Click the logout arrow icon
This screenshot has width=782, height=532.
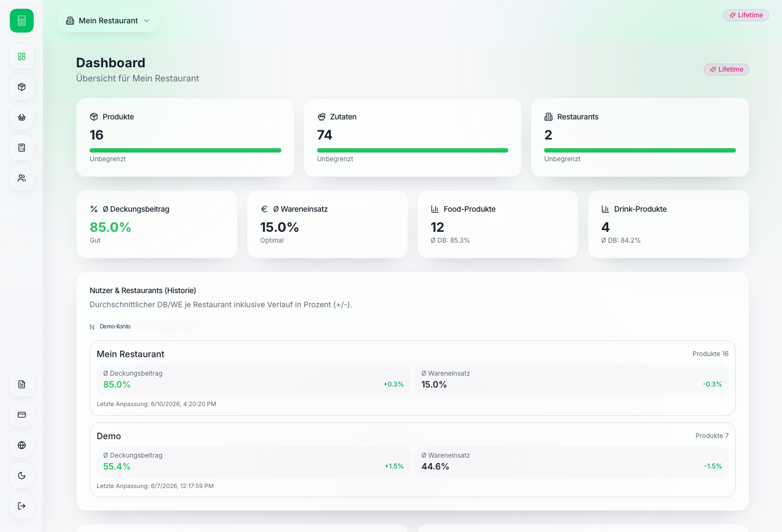click(22, 506)
